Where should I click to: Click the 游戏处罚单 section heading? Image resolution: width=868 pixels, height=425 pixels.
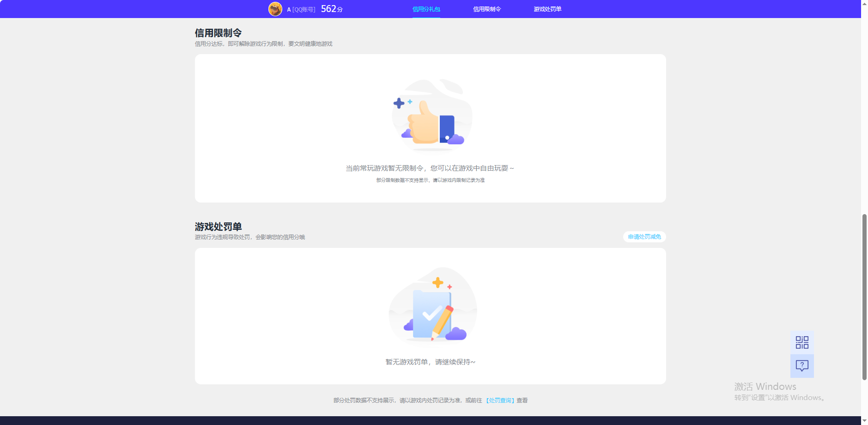tap(218, 227)
